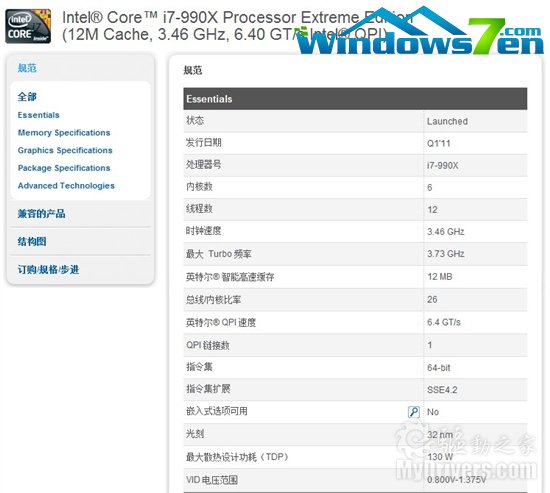The height and width of the screenshot is (493, 550).
Task: Click the 指令集 label
Action: [x=199, y=367]
